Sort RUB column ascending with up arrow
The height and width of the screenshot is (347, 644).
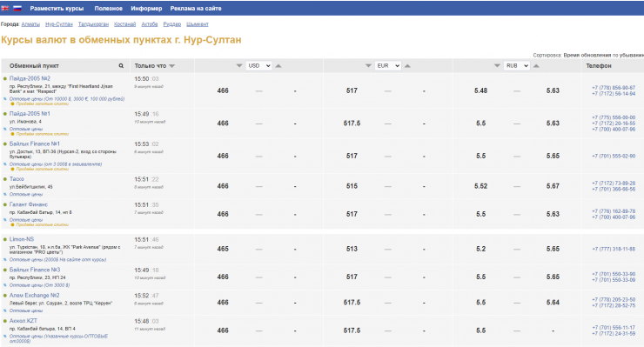[536, 66]
